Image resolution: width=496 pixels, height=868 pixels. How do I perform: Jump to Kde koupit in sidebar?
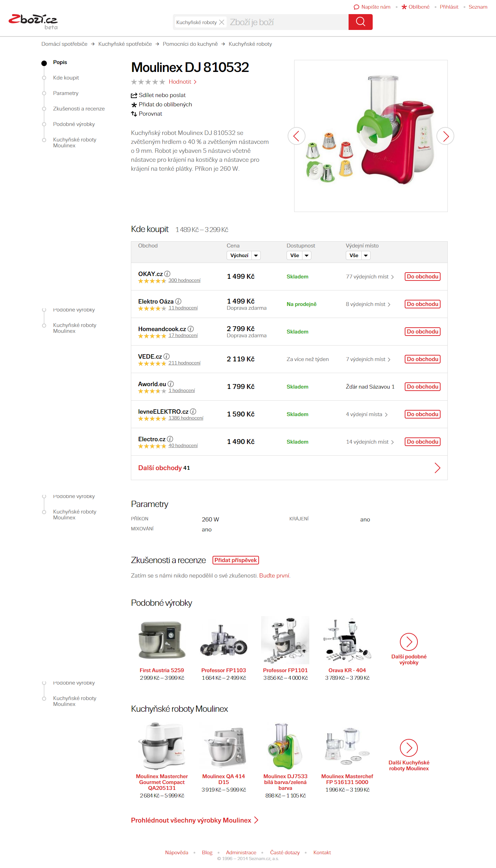(66, 78)
